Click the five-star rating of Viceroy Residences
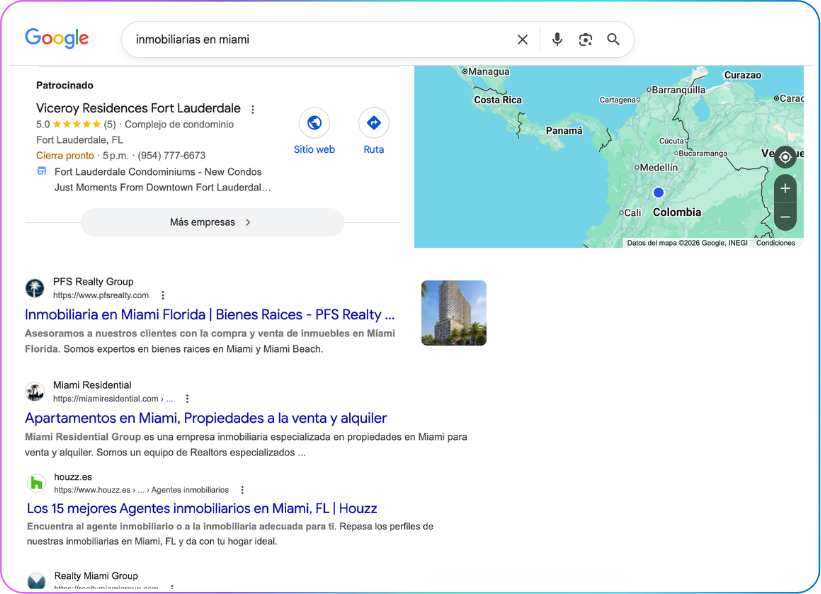 click(x=76, y=124)
